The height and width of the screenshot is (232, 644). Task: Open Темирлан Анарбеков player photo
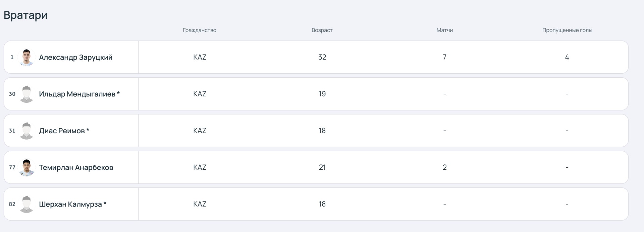26,167
